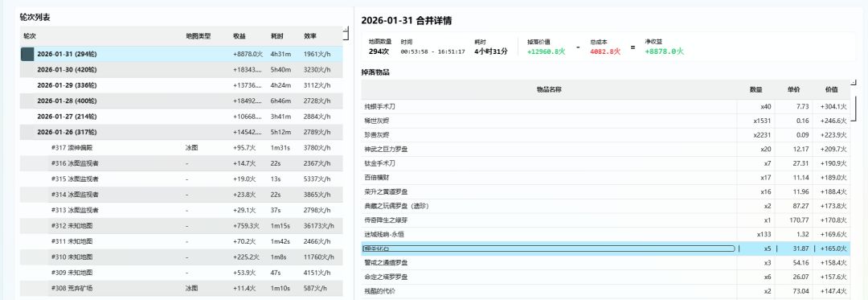Click the 73.04 unit price cell
The width and height of the screenshot is (868, 300).
coord(800,291)
